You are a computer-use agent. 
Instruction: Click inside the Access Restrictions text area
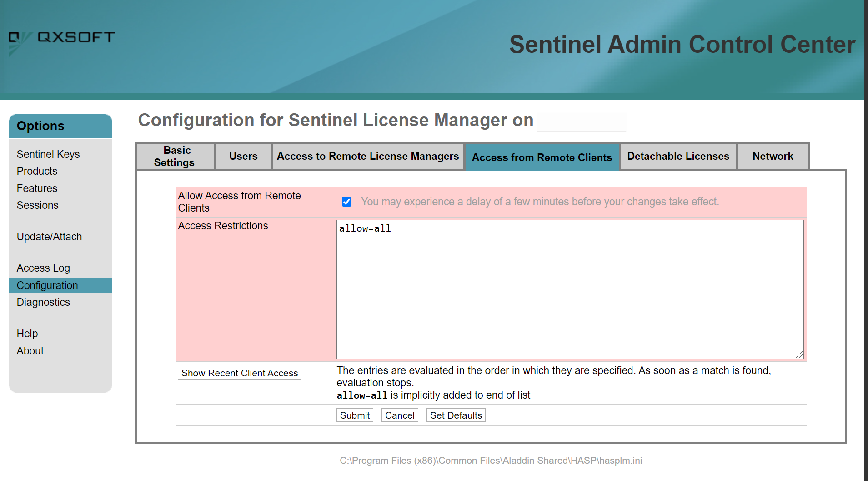pyautogui.click(x=570, y=289)
